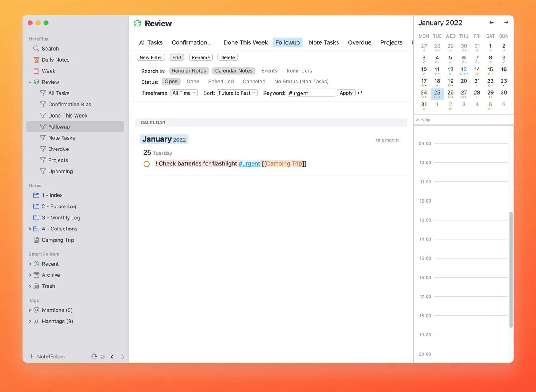Toggle the Open status filter
Viewport: 536px width, 392px height.
[171, 82]
